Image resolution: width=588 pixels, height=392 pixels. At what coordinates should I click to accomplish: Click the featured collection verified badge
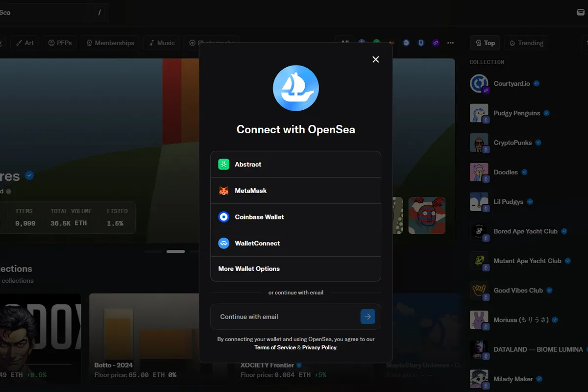click(29, 175)
